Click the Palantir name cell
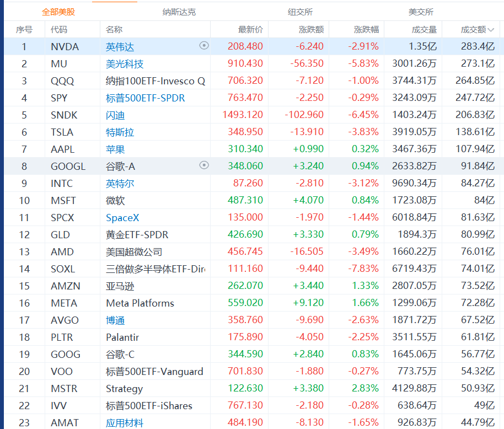This screenshot has width=504, height=429. [x=122, y=337]
